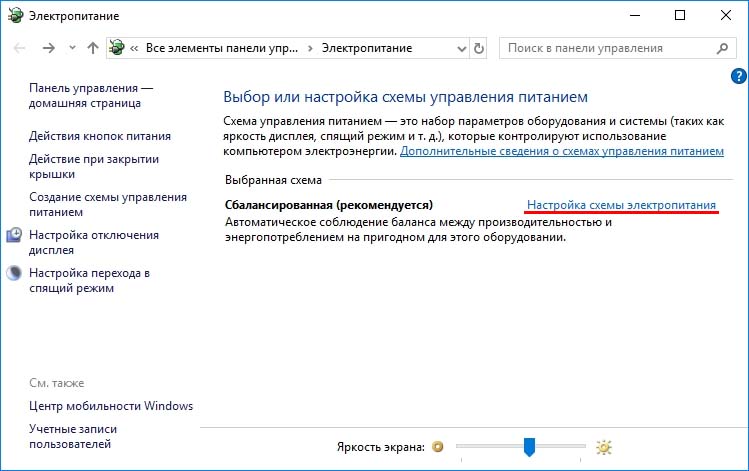Select 'Сбалансированная (рекомендуется)' plan text
The width and height of the screenshot is (749, 471).
pos(329,205)
